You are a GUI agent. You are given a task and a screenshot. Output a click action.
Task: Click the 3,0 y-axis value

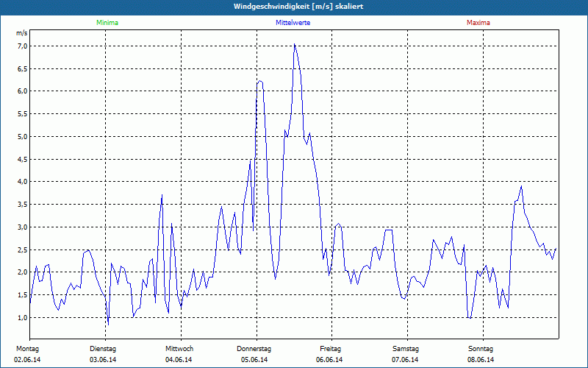pos(22,227)
